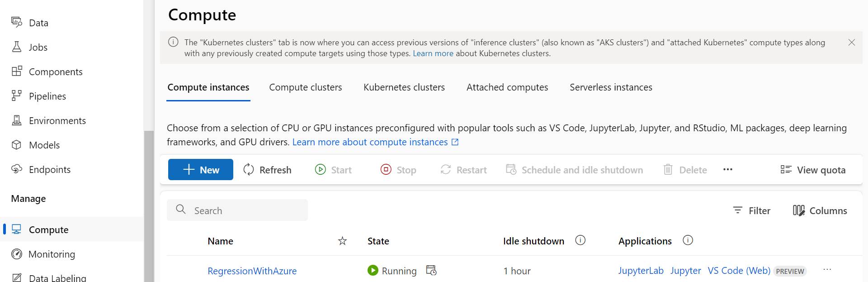Click the schedule icon next to Running
Image resolution: width=868 pixels, height=282 pixels.
coord(431,270)
